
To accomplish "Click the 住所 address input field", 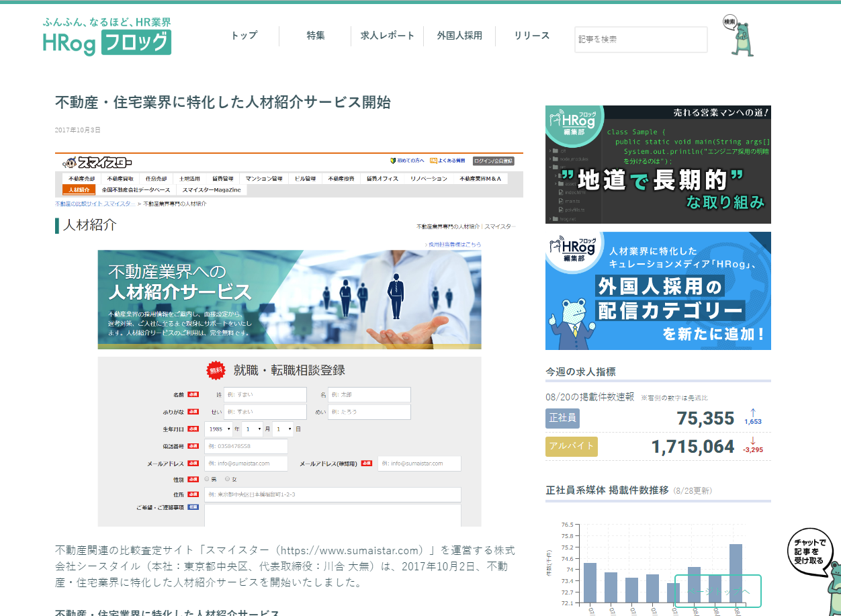I will [333, 494].
